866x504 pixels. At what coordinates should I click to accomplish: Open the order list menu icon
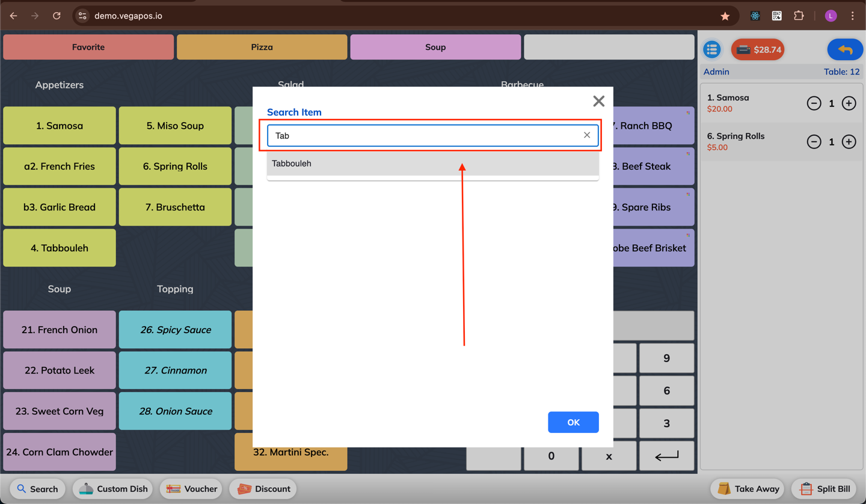click(x=712, y=49)
